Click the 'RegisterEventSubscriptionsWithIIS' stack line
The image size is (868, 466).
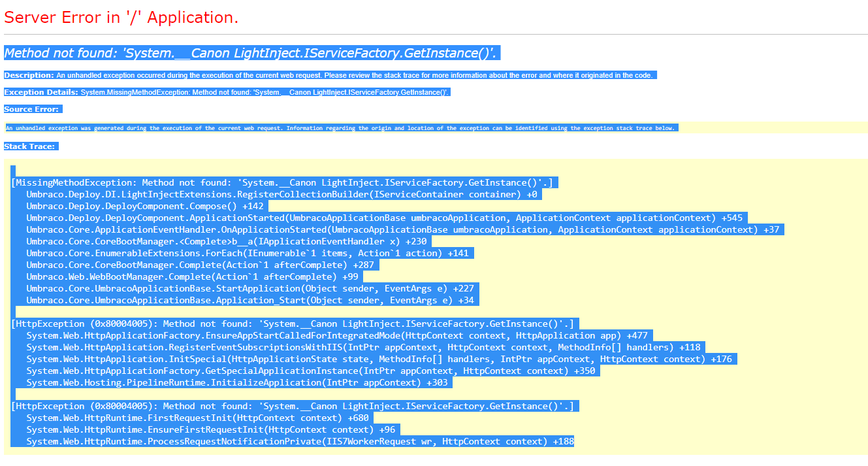tap(364, 347)
